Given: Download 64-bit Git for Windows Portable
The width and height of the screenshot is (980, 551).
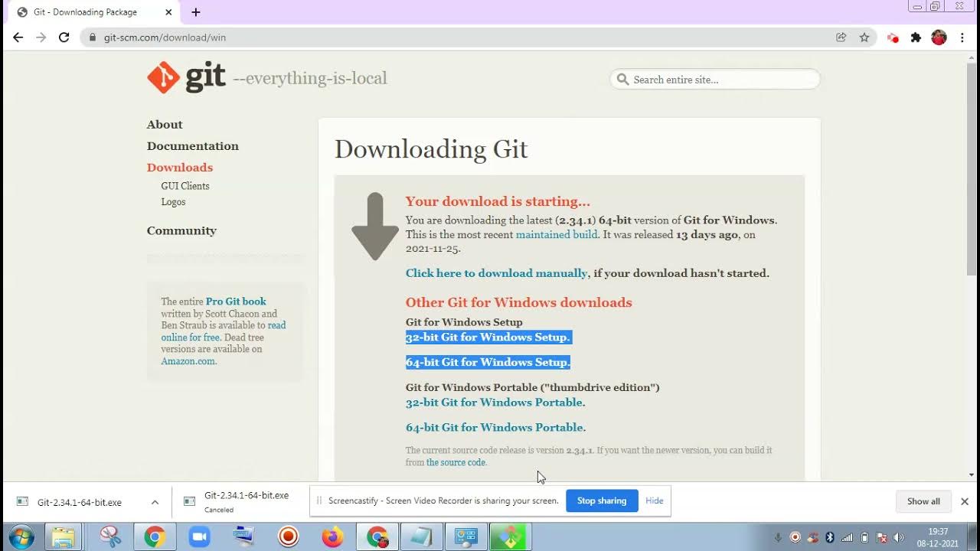Looking at the screenshot, I should 495,428.
